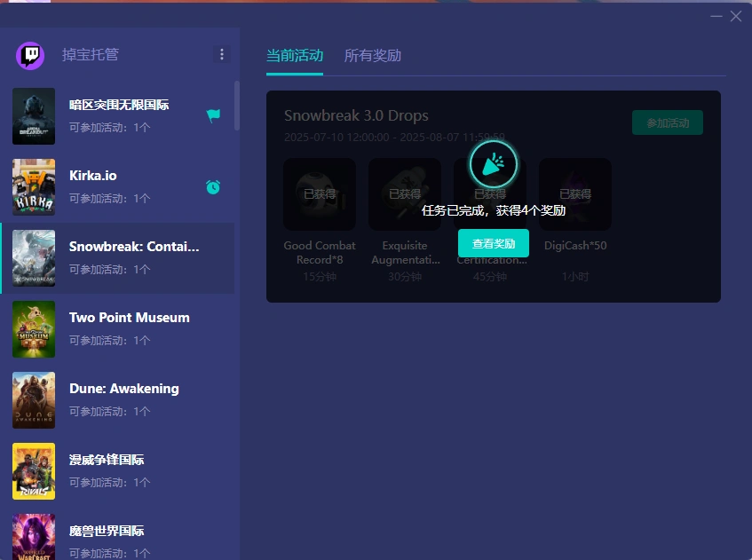
Task: Open the three-dot menu beside 掉宝托管
Action: (x=222, y=54)
